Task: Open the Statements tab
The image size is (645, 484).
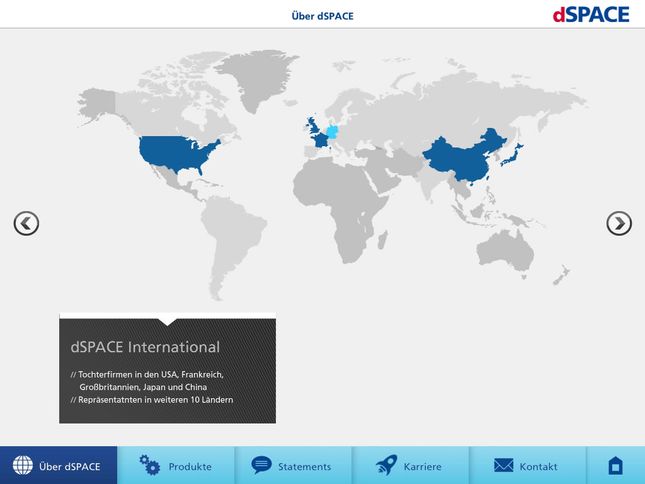Action: click(293, 465)
